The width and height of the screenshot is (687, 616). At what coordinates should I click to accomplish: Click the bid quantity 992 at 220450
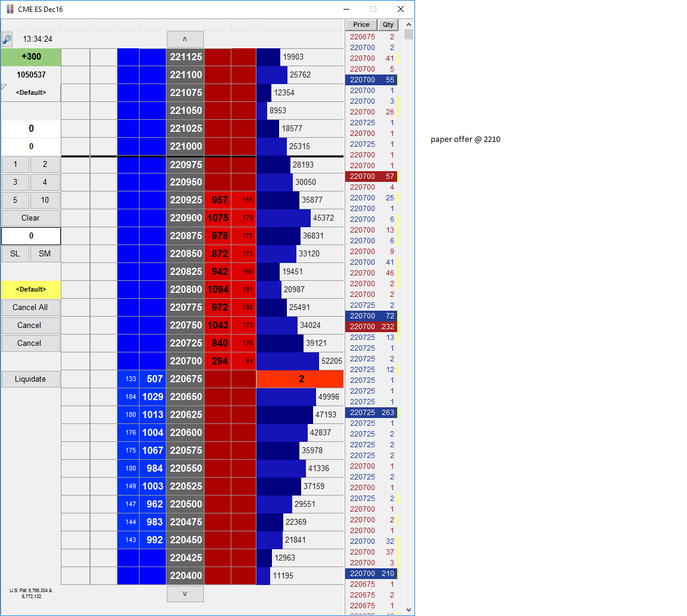pyautogui.click(x=153, y=540)
